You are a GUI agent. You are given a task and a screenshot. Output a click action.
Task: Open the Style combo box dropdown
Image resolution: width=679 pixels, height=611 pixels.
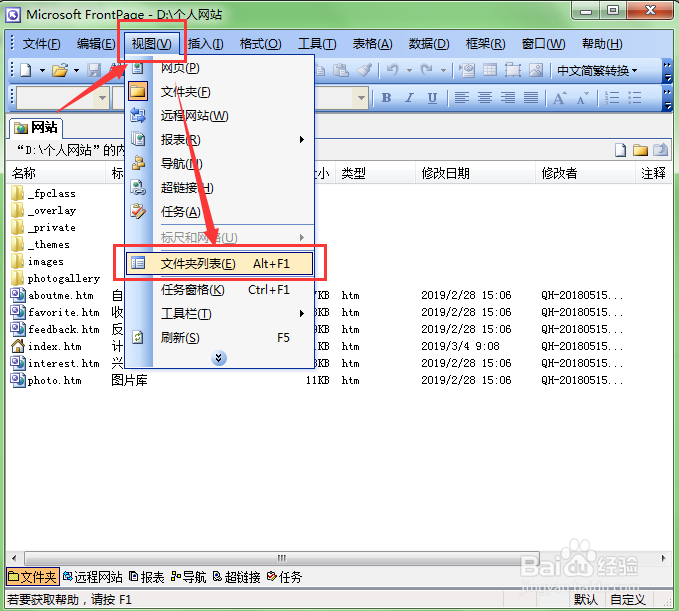pyautogui.click(x=102, y=98)
